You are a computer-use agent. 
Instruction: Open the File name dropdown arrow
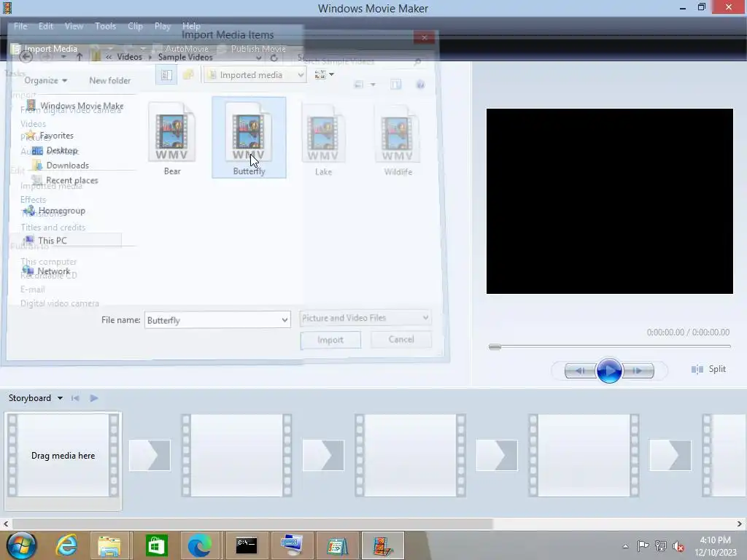285,320
